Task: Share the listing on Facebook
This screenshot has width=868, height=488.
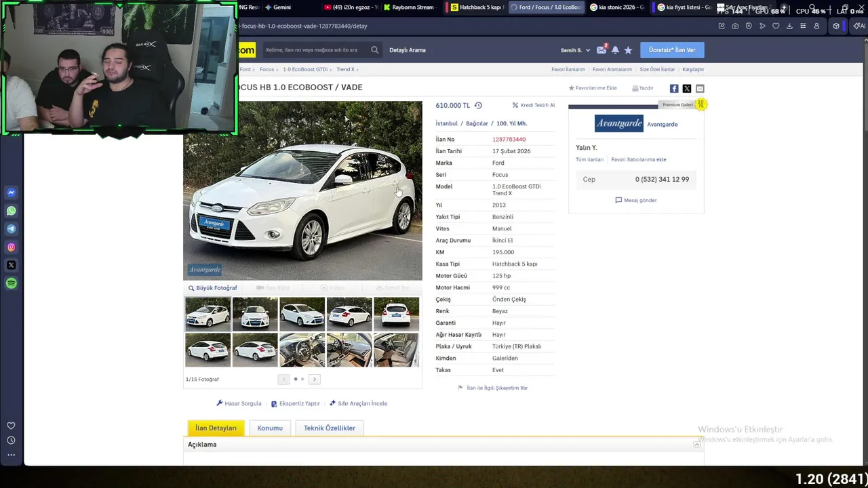Action: click(x=674, y=89)
